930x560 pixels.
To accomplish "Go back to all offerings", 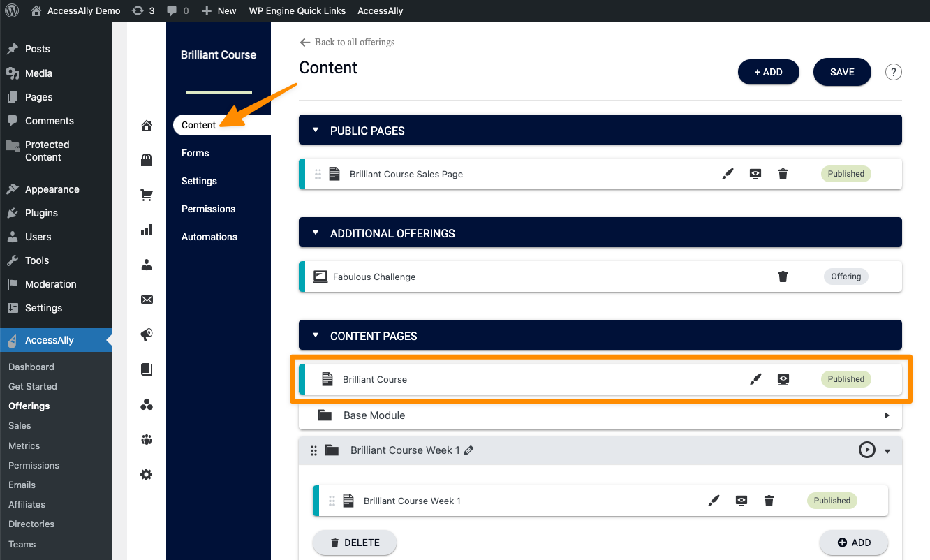I will (x=347, y=42).
